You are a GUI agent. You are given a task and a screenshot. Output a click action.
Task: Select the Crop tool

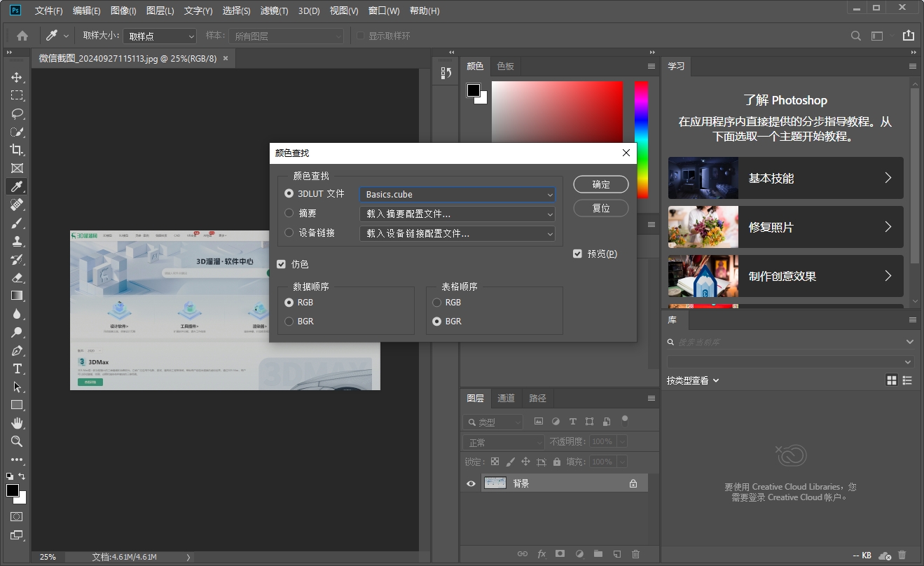pos(17,150)
